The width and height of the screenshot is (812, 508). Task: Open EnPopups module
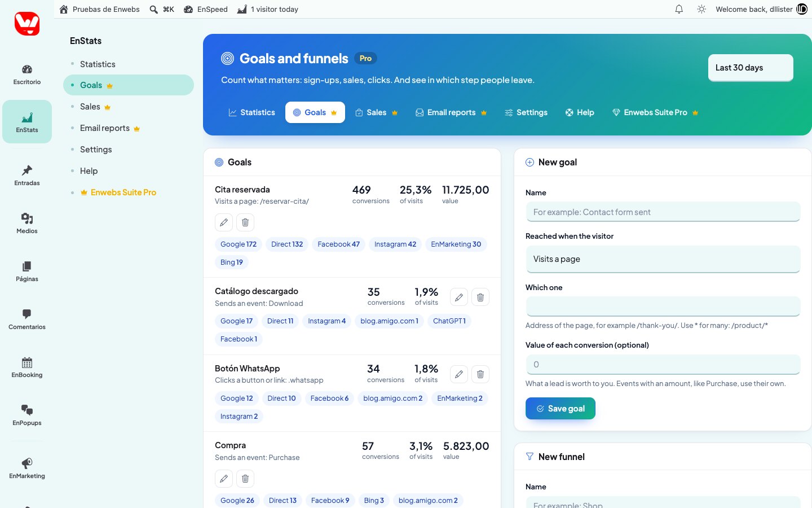coord(27,415)
